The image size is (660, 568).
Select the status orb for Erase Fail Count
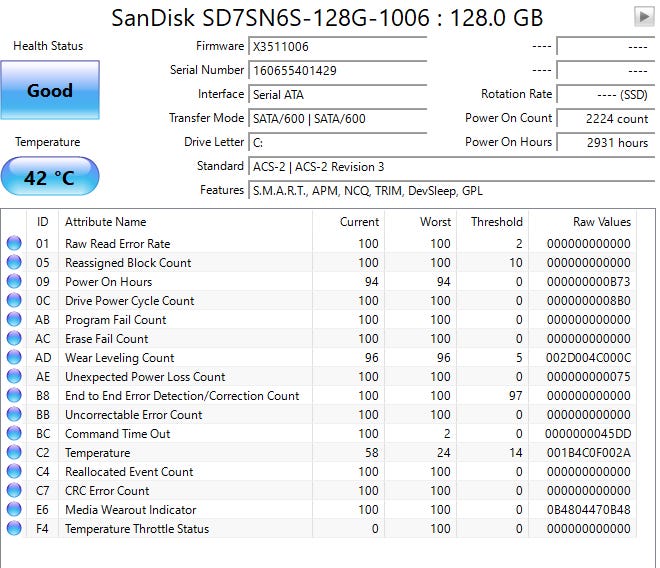pos(14,338)
